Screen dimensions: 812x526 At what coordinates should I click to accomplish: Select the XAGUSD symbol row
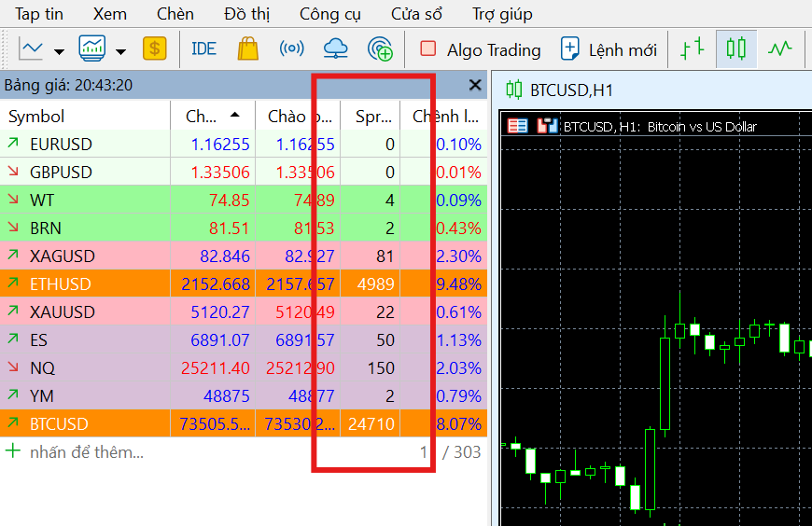[x=244, y=256]
